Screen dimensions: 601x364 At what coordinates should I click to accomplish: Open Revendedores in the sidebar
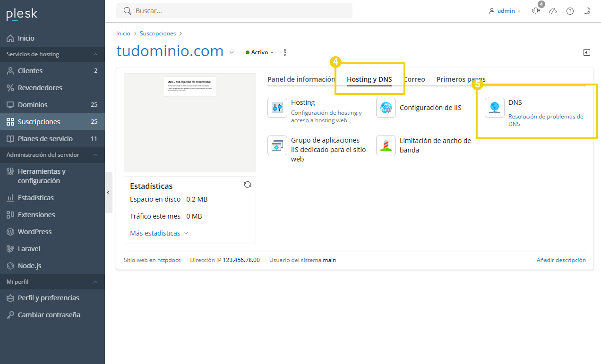pyautogui.click(x=52, y=88)
